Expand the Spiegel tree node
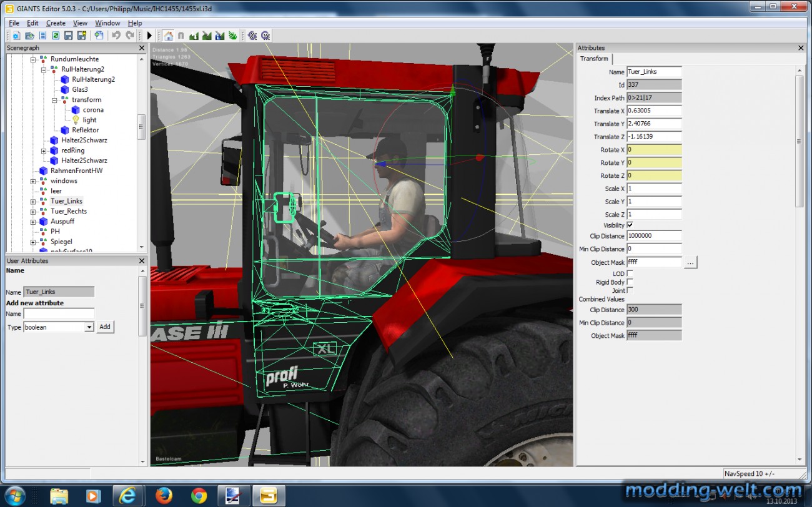Image resolution: width=812 pixels, height=507 pixels. 33,242
